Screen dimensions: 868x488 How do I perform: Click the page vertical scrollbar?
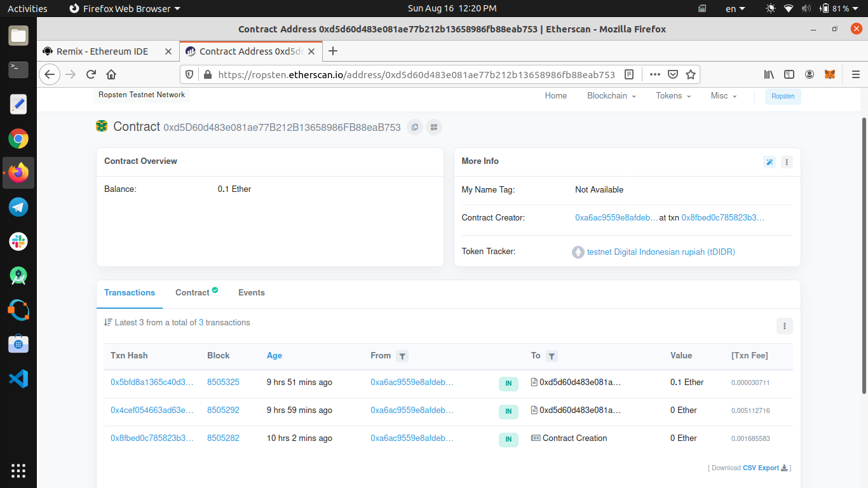point(864,255)
